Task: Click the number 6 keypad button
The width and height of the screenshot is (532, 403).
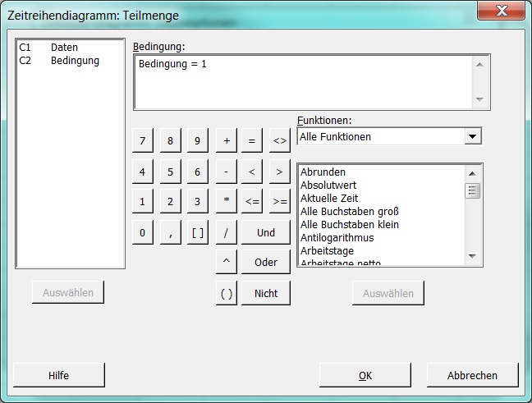Action: coord(198,172)
